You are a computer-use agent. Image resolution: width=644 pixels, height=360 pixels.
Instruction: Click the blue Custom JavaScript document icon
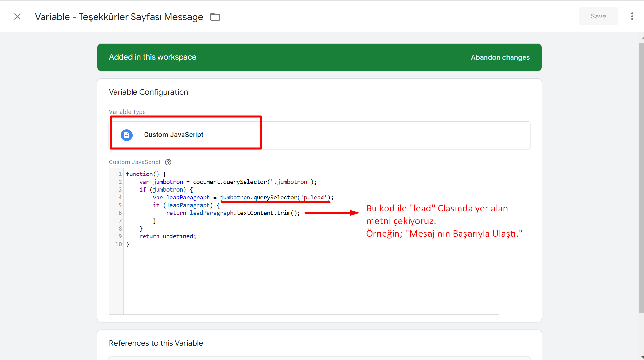click(x=126, y=135)
